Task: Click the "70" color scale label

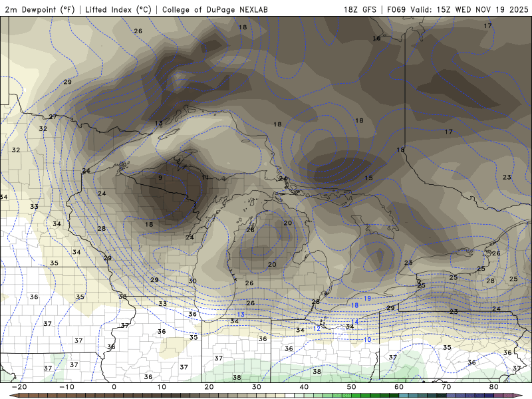Action: (x=446, y=387)
